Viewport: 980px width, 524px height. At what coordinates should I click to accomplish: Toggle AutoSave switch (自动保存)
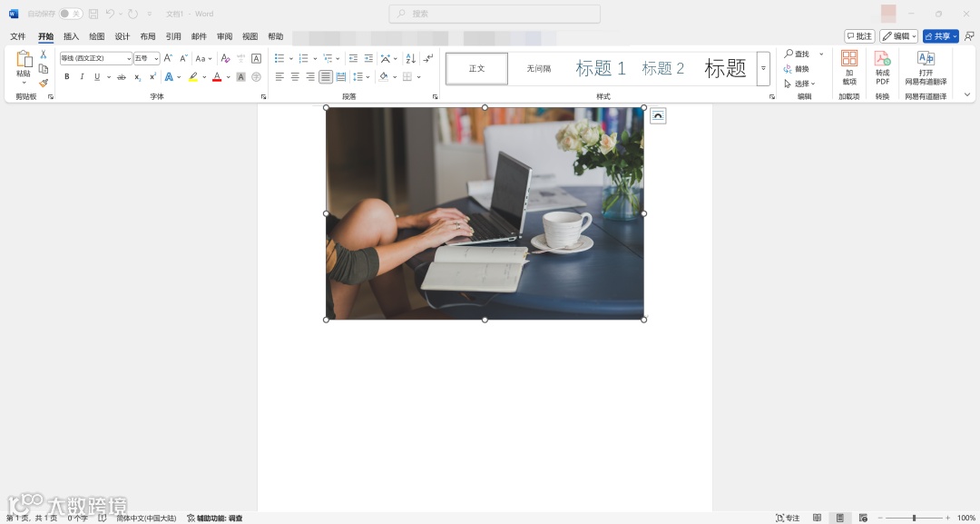pos(72,14)
